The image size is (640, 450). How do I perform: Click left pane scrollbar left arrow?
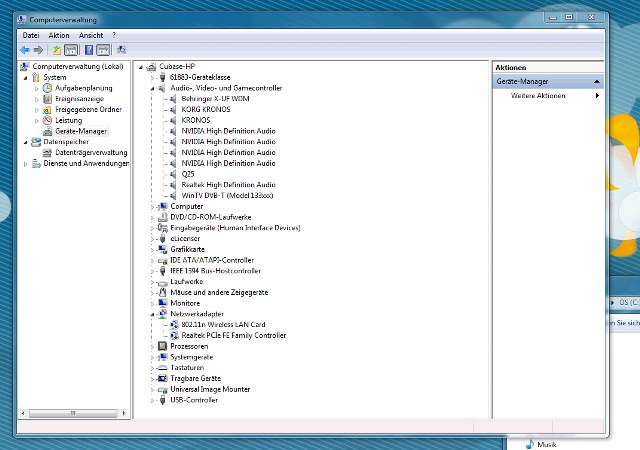(23, 413)
